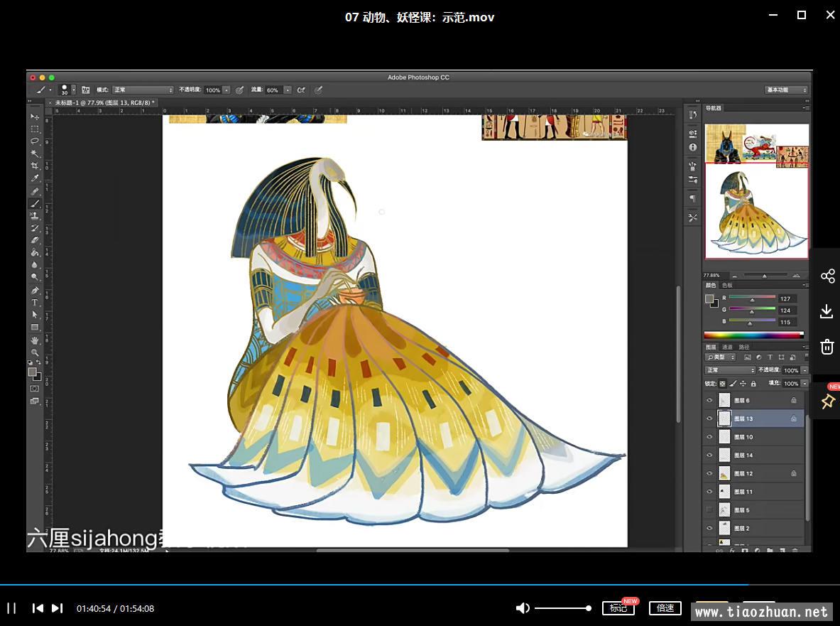Click the Clone Stamp tool
The width and height of the screenshot is (840, 626).
34,215
